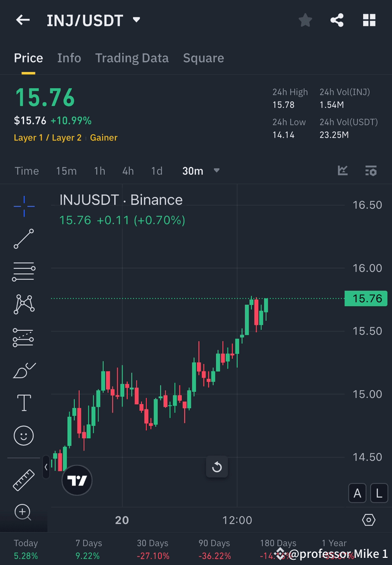
Task: Open the Square tab
Action: tap(204, 58)
